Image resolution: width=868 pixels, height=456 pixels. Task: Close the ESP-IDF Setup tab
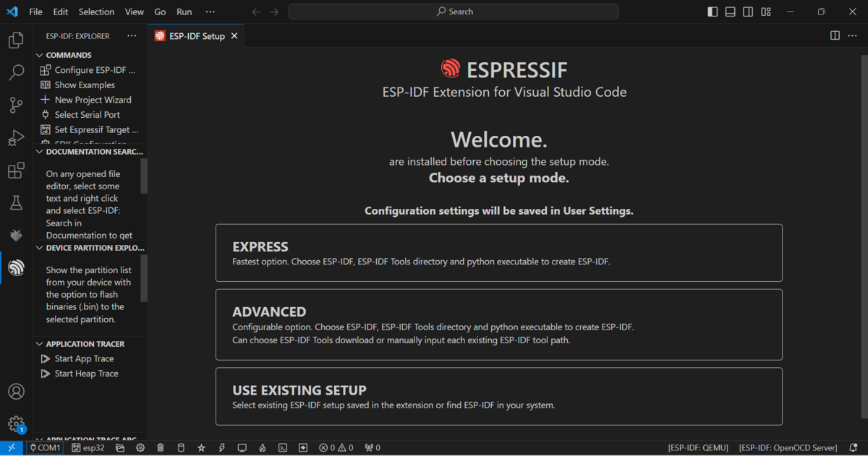(x=234, y=36)
